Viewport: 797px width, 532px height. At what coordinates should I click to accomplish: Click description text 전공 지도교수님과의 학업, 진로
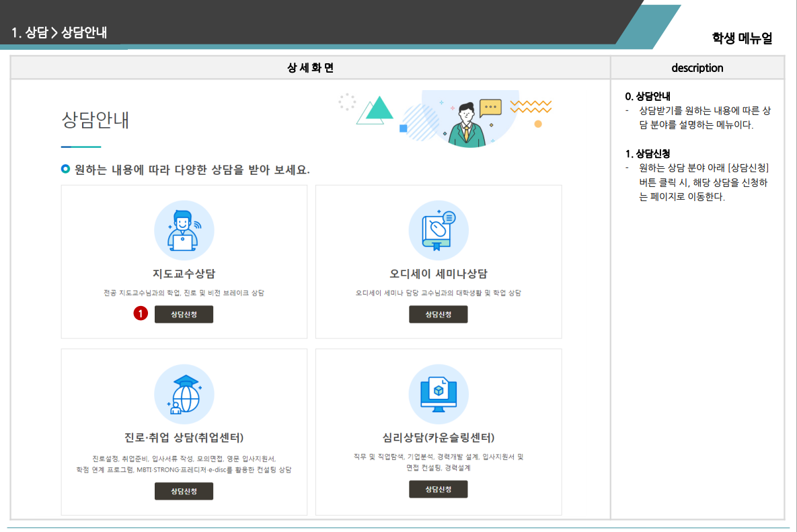(x=184, y=293)
